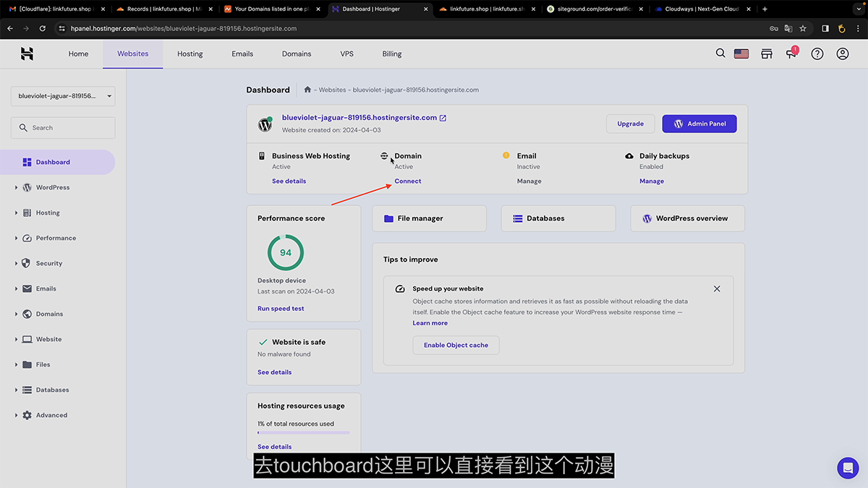Open the Hosting top menu
Screen dimensions: 868x488
190,53
